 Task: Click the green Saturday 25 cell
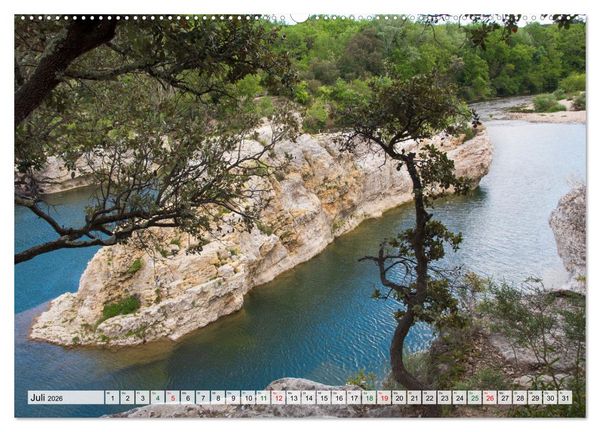pos(475,398)
